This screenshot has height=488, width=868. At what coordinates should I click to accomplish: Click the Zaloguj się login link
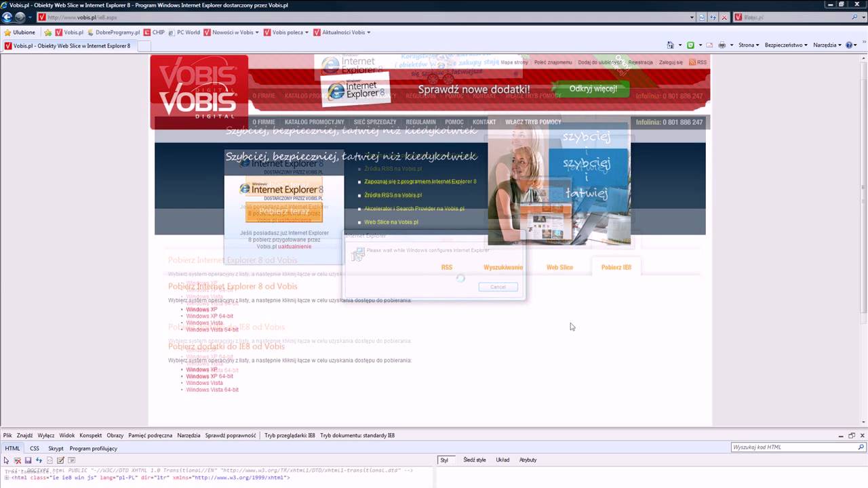tap(671, 62)
